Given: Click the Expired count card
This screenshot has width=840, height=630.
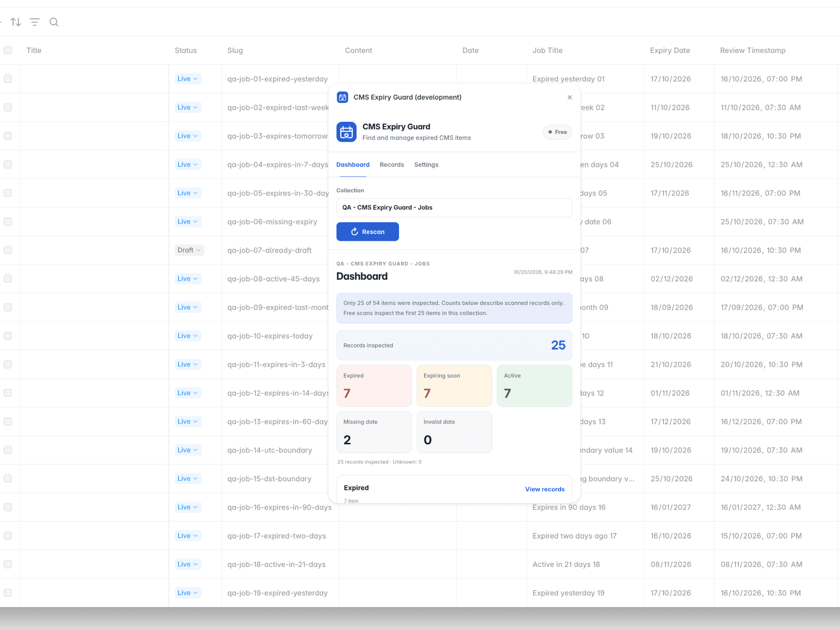Looking at the screenshot, I should (374, 386).
